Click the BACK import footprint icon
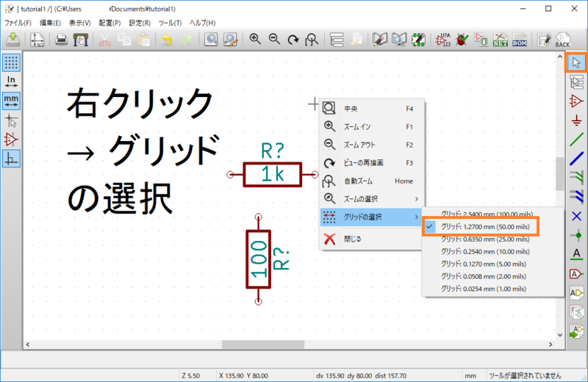 pyautogui.click(x=562, y=40)
